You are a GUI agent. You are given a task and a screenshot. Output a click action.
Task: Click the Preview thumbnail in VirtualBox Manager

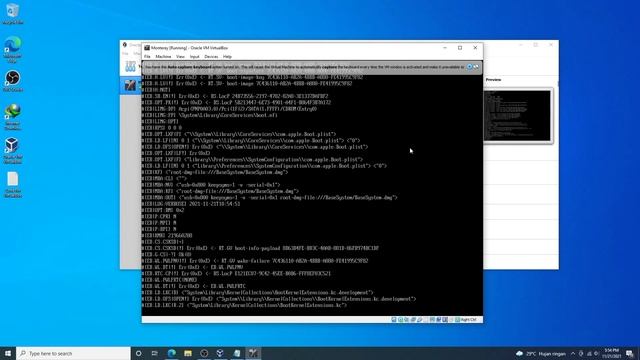(518, 116)
